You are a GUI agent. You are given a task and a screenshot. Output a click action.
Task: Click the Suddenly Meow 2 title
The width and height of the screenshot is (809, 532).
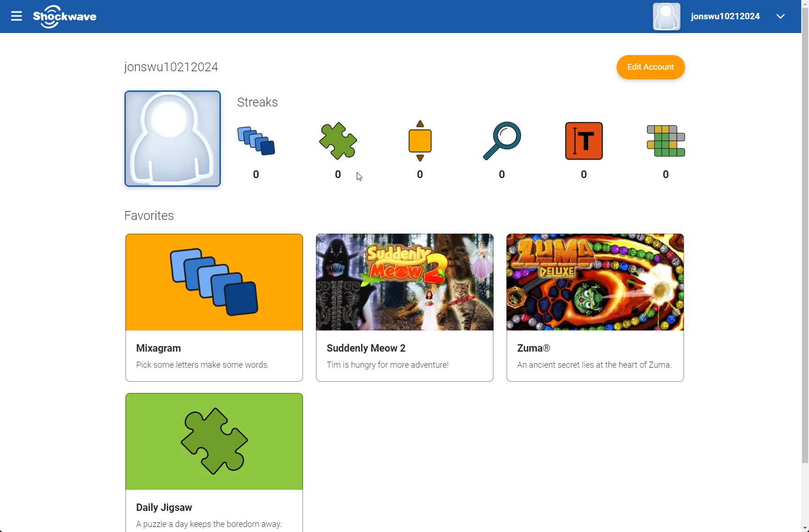point(366,348)
